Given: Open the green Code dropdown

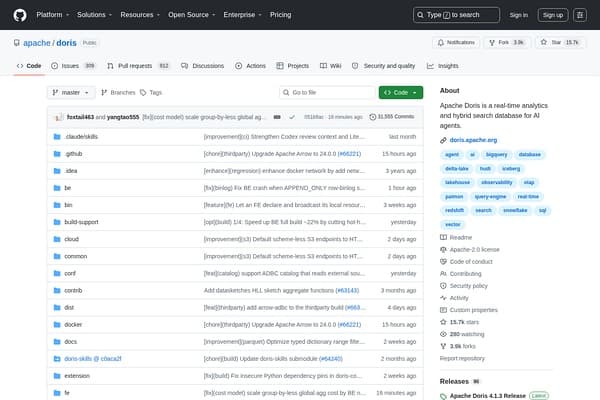Looking at the screenshot, I should pyautogui.click(x=401, y=93).
